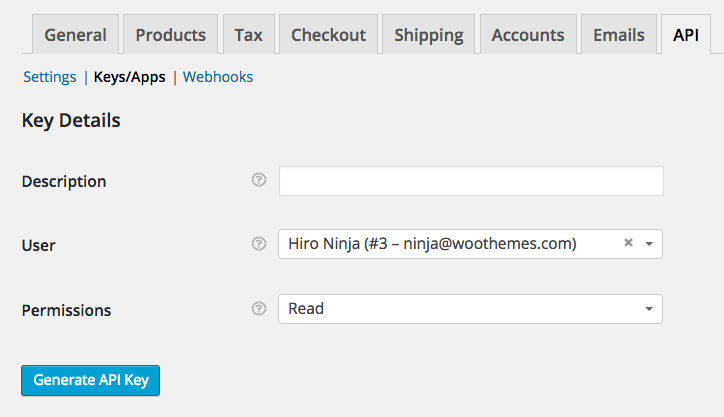
Task: Focus the Description text field
Action: click(471, 181)
